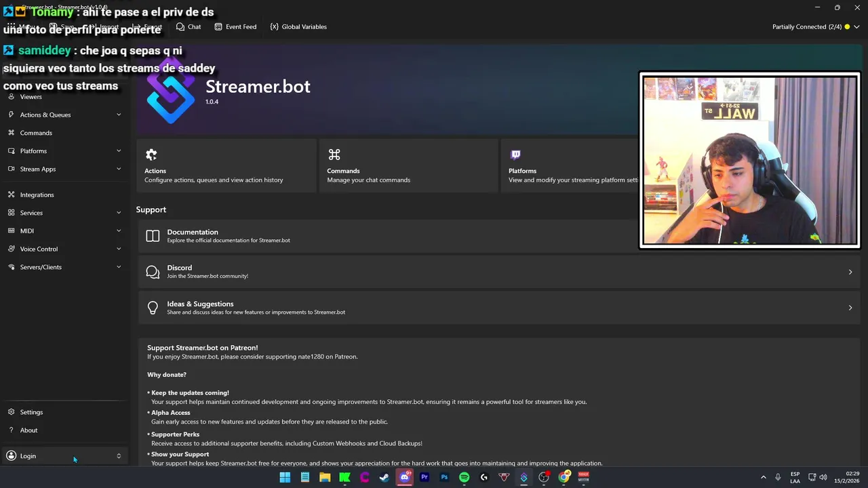Open Spotify from the taskbar
The image size is (868, 488).
(x=464, y=477)
